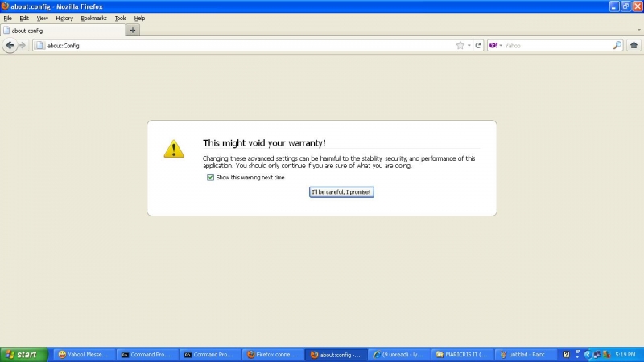Click the address bar URL field
This screenshot has height=362, width=644.
tap(242, 45)
